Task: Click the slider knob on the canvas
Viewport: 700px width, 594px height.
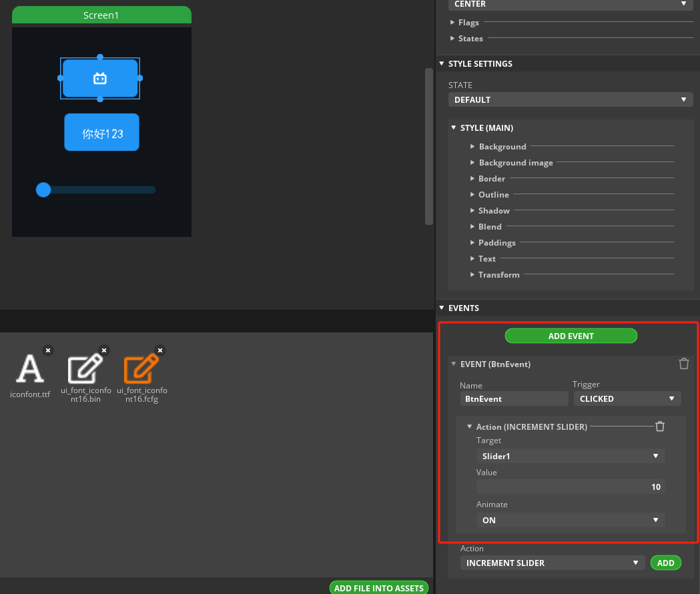Action: click(x=43, y=190)
